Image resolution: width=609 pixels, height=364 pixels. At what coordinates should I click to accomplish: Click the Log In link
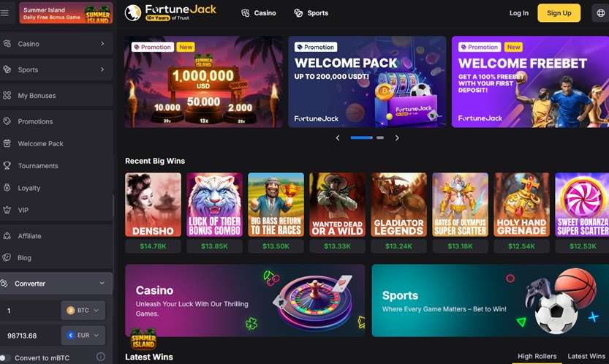click(x=519, y=13)
